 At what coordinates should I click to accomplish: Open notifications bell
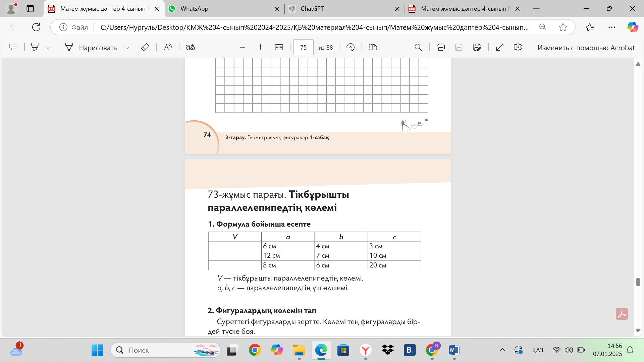coord(630,350)
